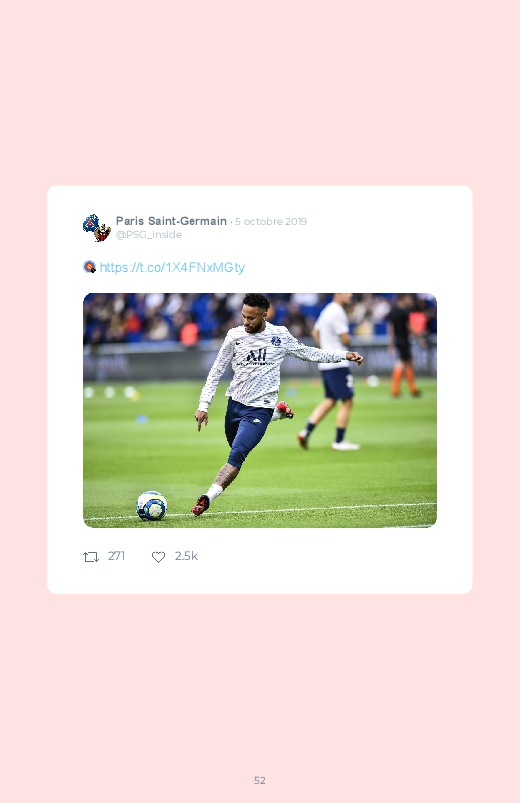
Task: Click the page number 52
Action: [x=260, y=780]
